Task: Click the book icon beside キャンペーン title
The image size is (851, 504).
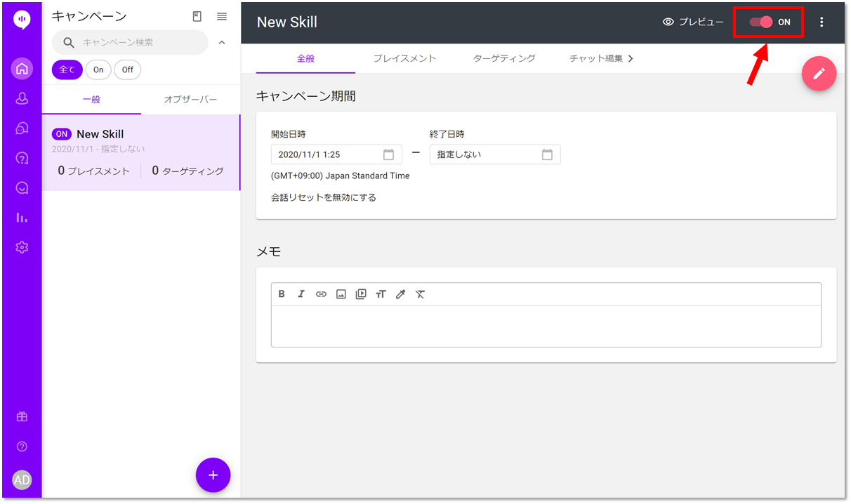Action: (x=197, y=17)
